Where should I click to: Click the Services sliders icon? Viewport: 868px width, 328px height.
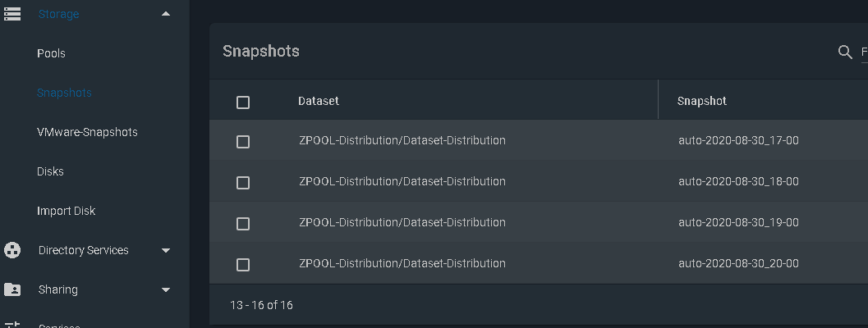12,325
